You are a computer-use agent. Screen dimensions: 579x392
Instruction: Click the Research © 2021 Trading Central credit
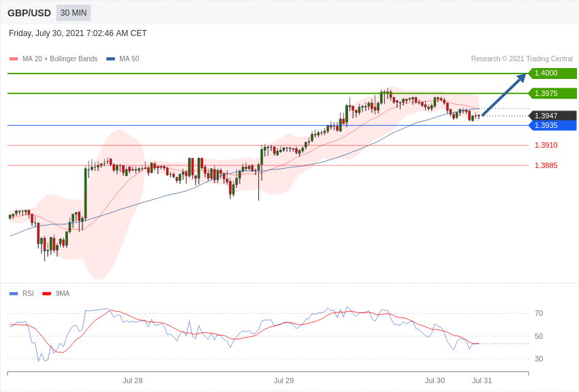tap(522, 59)
